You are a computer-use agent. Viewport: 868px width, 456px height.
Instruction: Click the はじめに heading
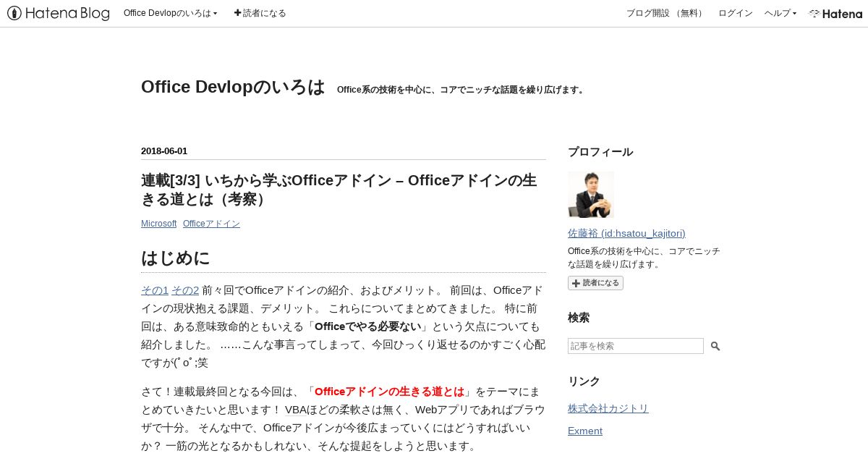176,258
